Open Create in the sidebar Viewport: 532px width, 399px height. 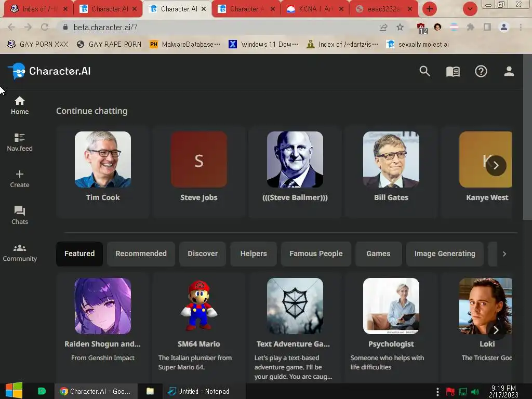tap(20, 179)
